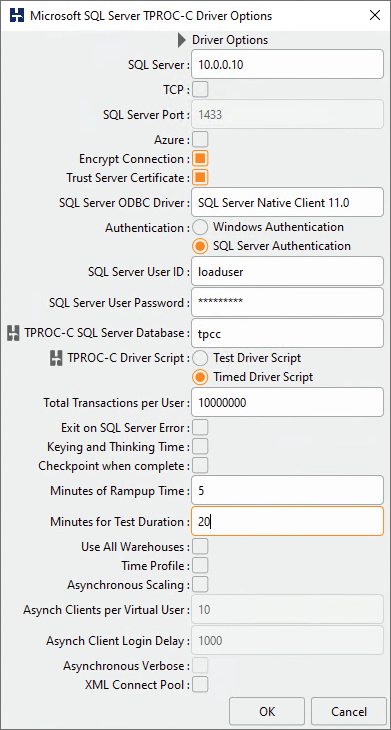Click the SQL Server address field

coord(287,65)
